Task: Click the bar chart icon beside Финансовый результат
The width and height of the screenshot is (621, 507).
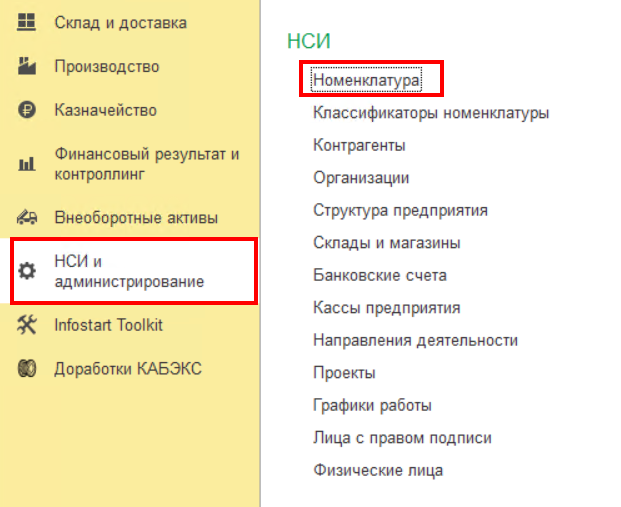Action: pos(27,164)
